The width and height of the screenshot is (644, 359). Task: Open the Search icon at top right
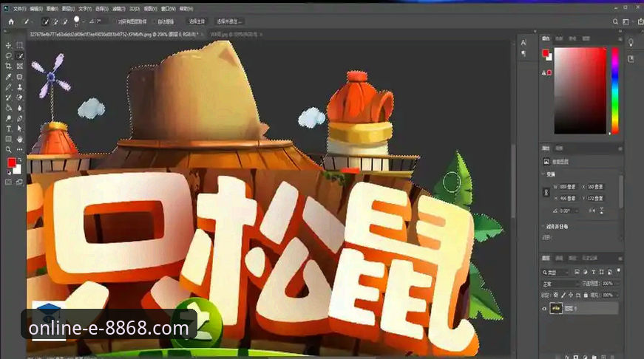[615, 21]
